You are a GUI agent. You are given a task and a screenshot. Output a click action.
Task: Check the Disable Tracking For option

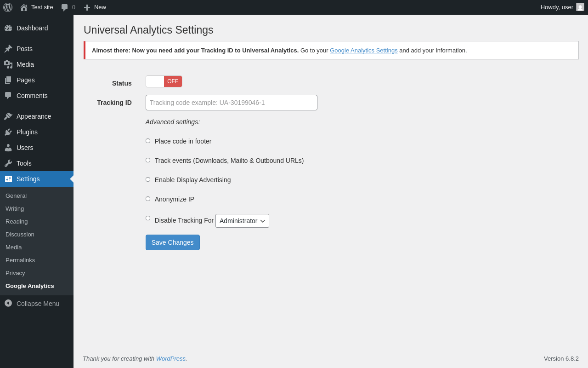pos(148,218)
